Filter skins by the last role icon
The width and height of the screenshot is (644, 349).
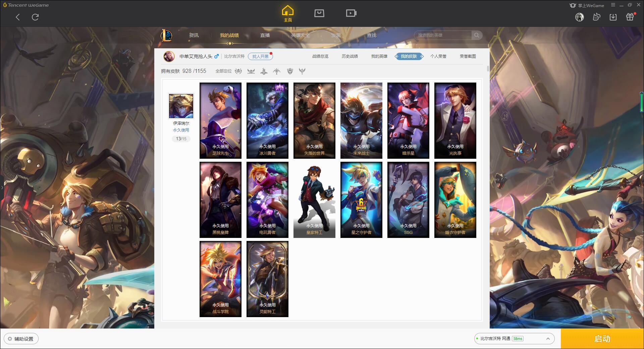coord(302,71)
